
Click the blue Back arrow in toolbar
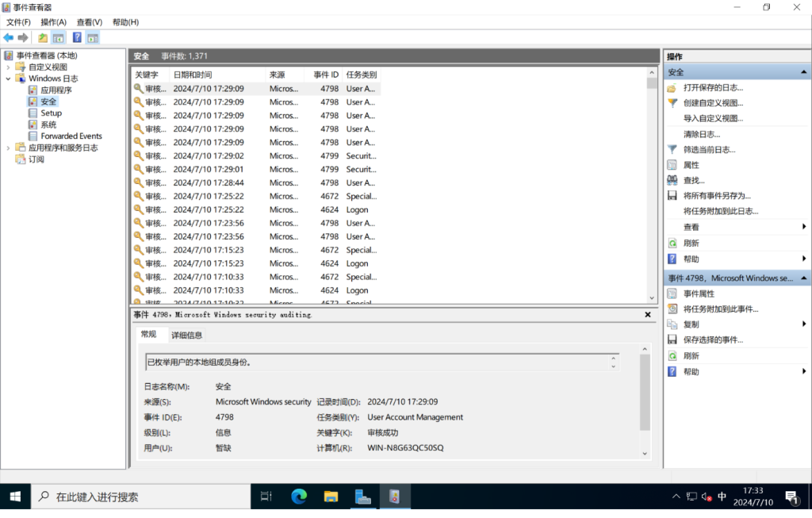[9, 37]
